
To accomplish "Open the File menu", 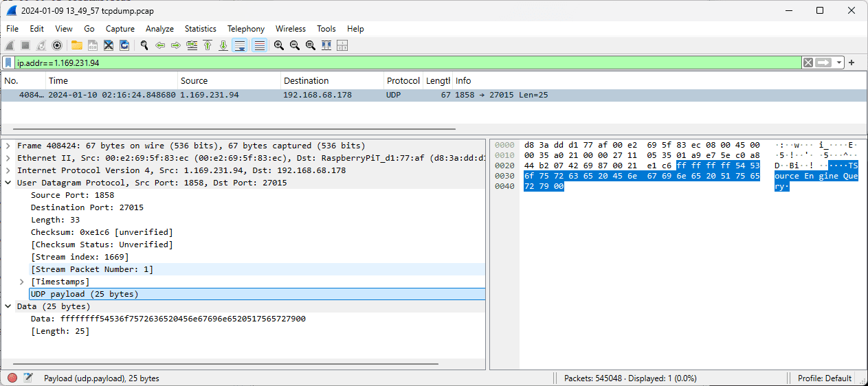I will click(x=12, y=29).
